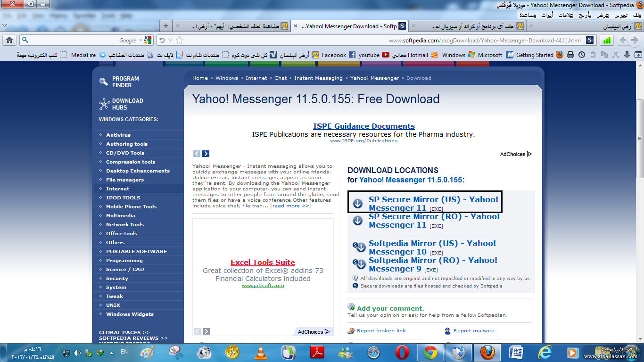Click 'Add your comment.' link
Screen dimensions: 644x362
coord(390,308)
